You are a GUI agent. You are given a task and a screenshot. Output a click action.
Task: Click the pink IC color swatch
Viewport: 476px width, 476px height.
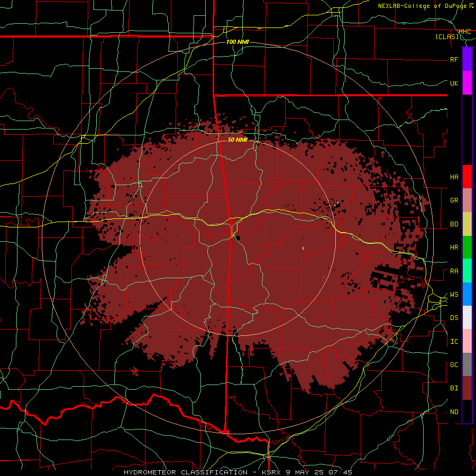coord(467,341)
